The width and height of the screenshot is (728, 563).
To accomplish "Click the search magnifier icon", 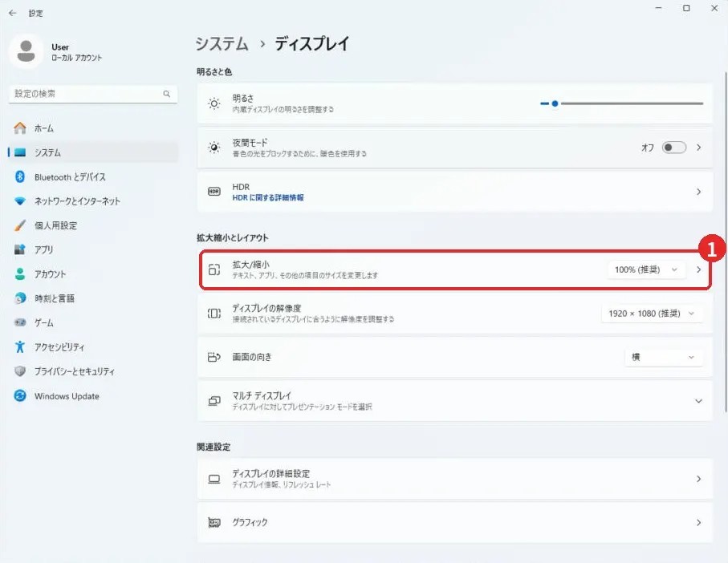I will (167, 94).
